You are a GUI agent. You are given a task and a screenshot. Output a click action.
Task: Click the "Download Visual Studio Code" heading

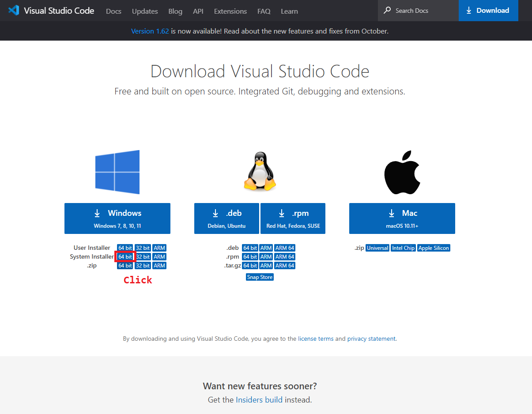[x=260, y=72]
